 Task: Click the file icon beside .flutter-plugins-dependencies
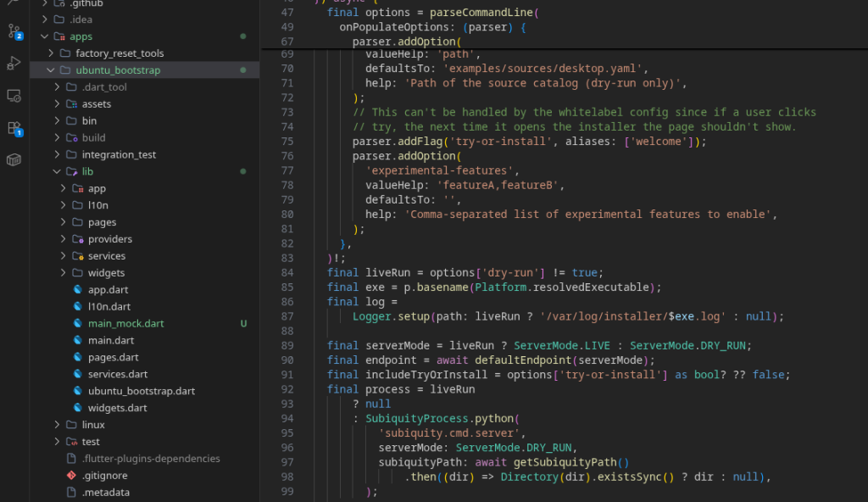tap(71, 458)
